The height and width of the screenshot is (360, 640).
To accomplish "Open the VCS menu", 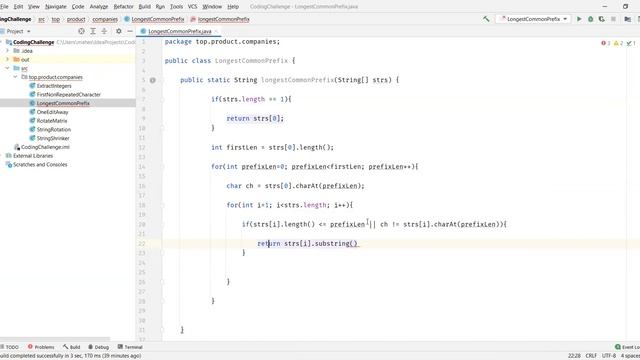I will [192, 7].
